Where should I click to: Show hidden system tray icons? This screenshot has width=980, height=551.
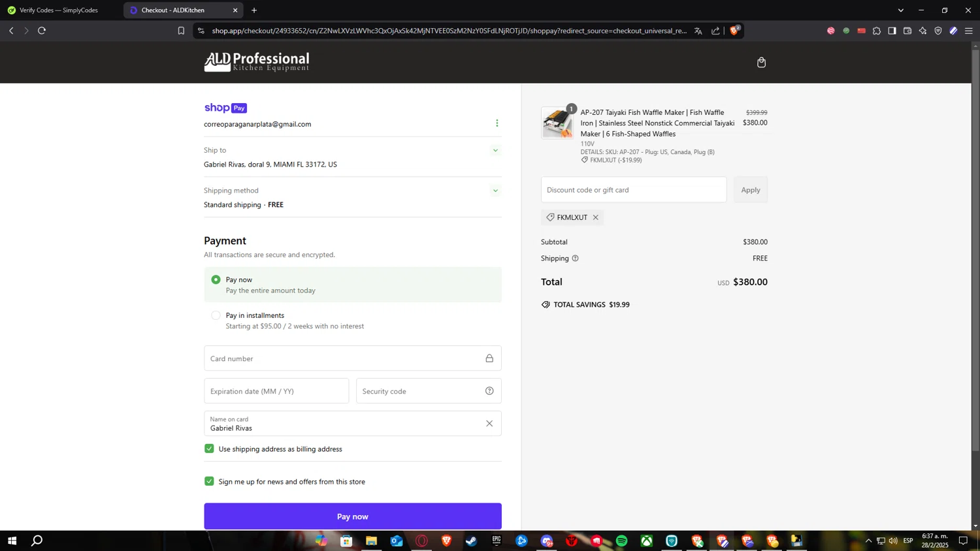click(868, 541)
